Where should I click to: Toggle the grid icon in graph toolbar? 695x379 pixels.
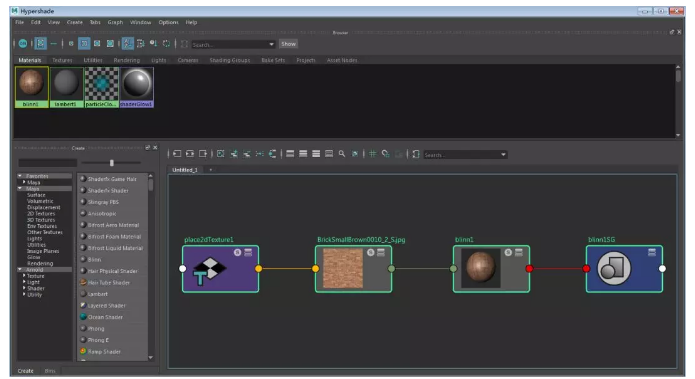[x=373, y=154]
